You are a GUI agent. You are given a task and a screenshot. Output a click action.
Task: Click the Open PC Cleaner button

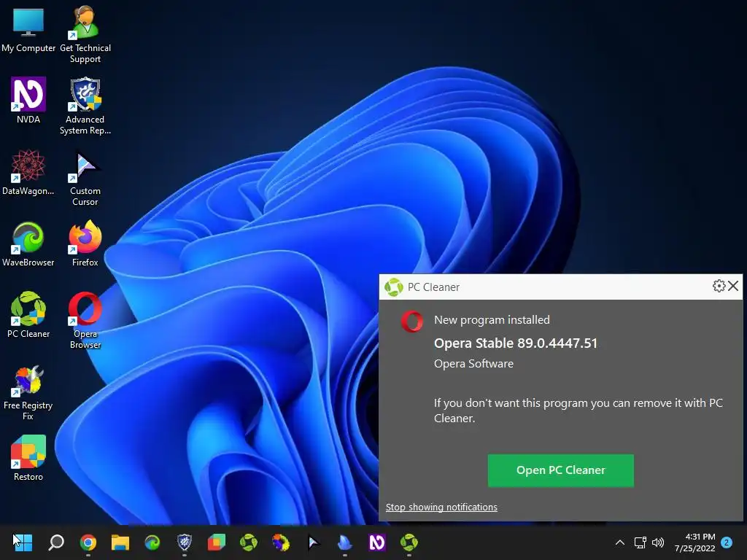561,470
